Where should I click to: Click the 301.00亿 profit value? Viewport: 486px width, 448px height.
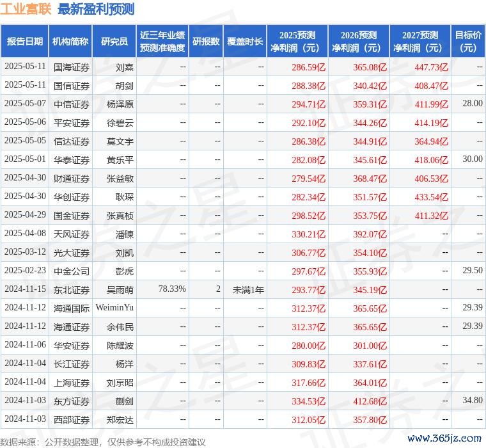pyautogui.click(x=370, y=346)
